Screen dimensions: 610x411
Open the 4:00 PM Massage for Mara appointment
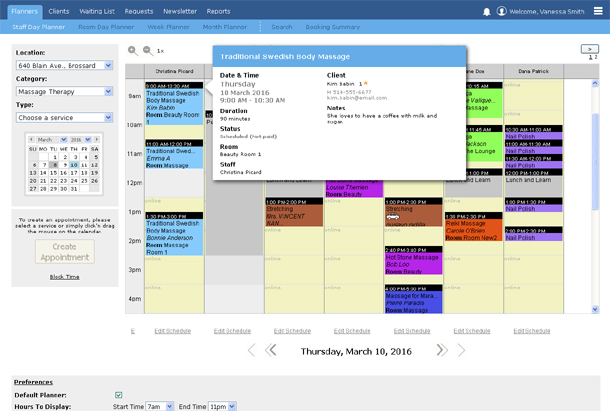[x=414, y=299]
